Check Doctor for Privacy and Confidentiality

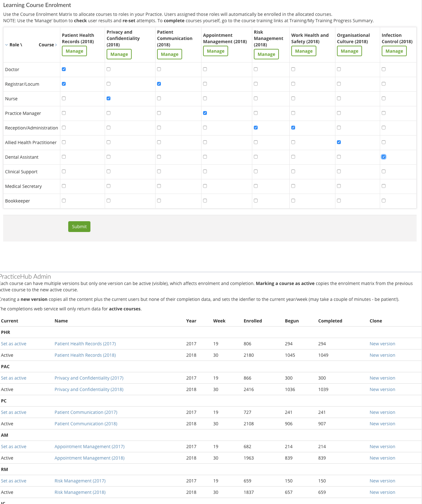pos(109,69)
